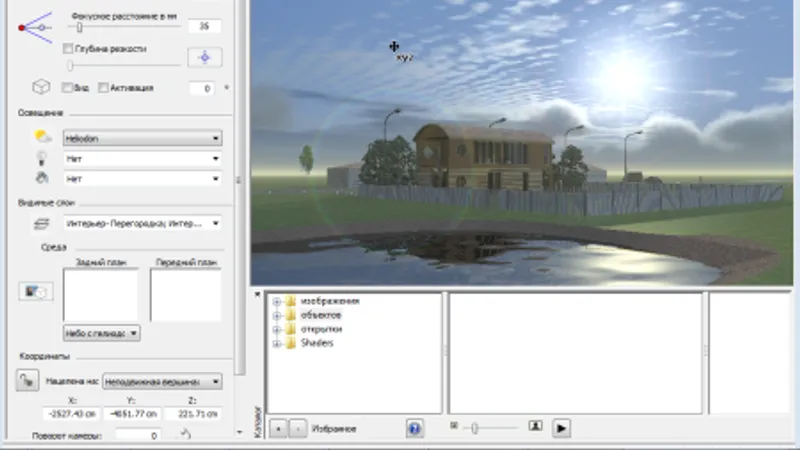
Task: Expand the изображения folder node
Action: tap(277, 302)
